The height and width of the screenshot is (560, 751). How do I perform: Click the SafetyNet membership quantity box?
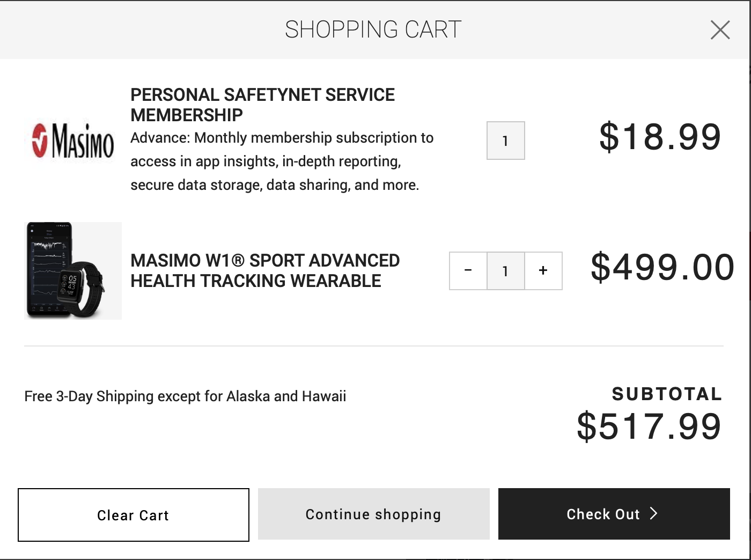point(505,141)
